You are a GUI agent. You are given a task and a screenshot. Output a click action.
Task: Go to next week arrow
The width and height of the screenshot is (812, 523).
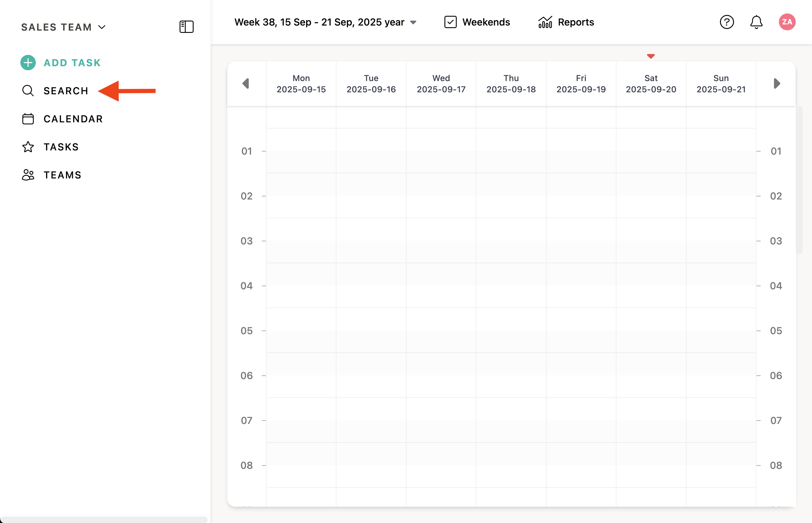pyautogui.click(x=777, y=84)
